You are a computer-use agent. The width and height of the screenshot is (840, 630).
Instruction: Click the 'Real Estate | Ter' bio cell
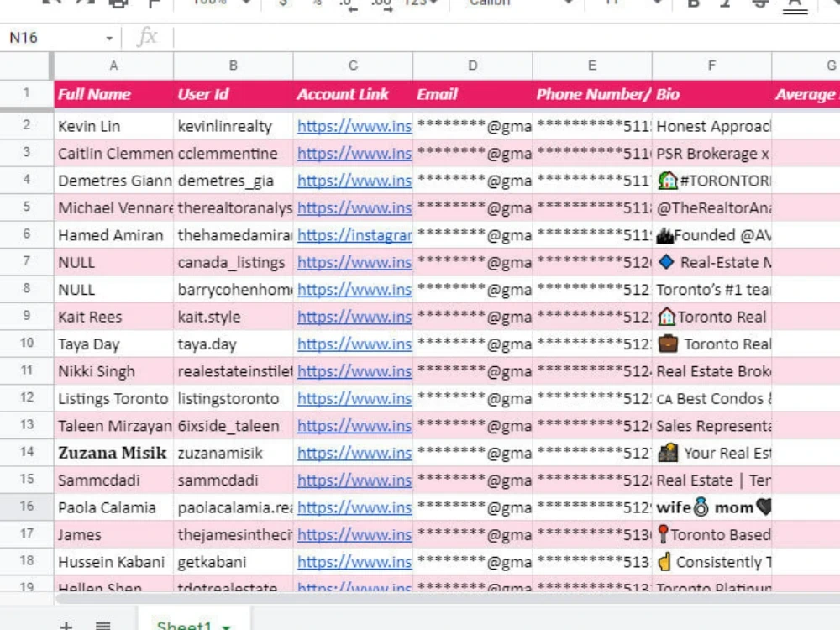(x=712, y=480)
